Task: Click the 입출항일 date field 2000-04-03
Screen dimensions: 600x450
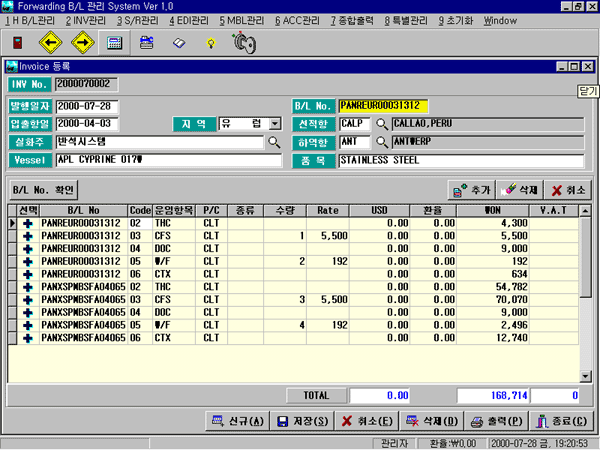Action: [87, 124]
